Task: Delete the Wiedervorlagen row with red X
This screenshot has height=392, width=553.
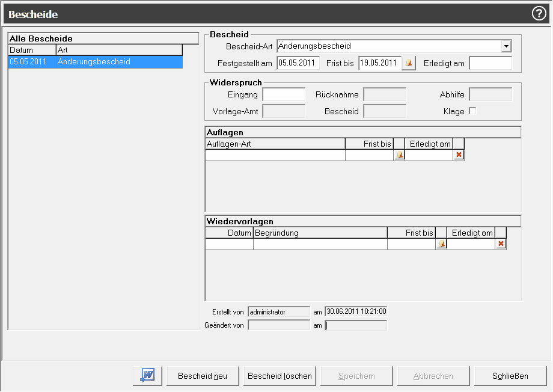Action: tap(501, 244)
